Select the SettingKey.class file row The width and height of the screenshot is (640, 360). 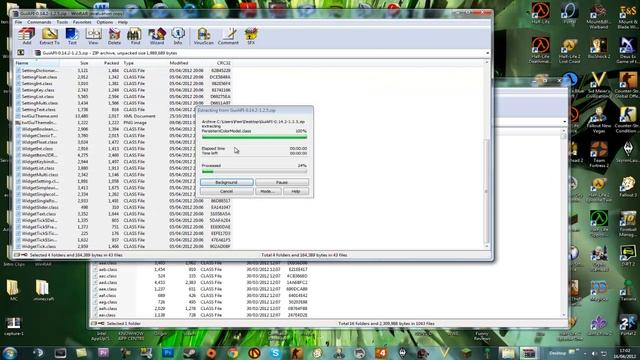123,90
